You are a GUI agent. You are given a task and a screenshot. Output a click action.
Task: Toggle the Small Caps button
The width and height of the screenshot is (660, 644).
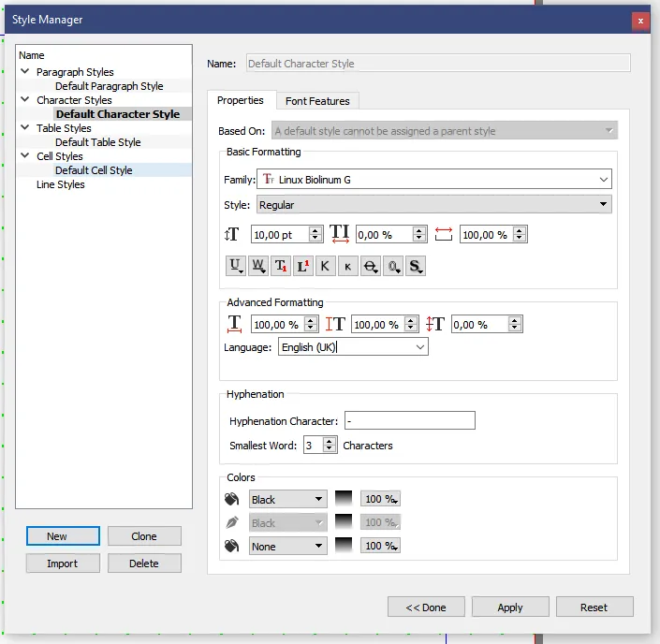(x=348, y=266)
